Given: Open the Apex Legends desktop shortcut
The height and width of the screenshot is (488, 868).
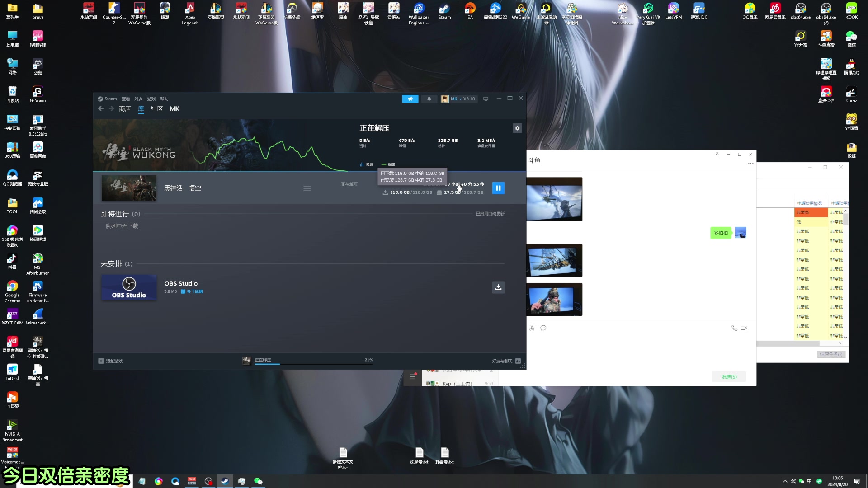Looking at the screenshot, I should coord(190,14).
